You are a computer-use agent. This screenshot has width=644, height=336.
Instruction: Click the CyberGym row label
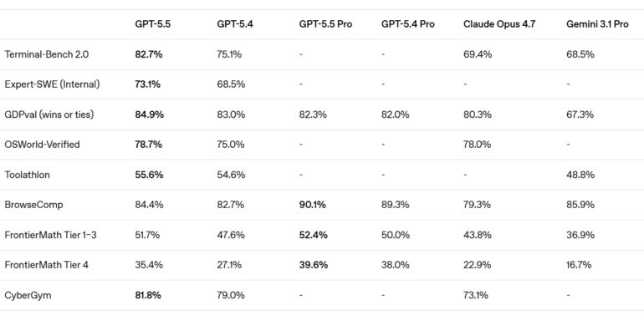(26, 295)
